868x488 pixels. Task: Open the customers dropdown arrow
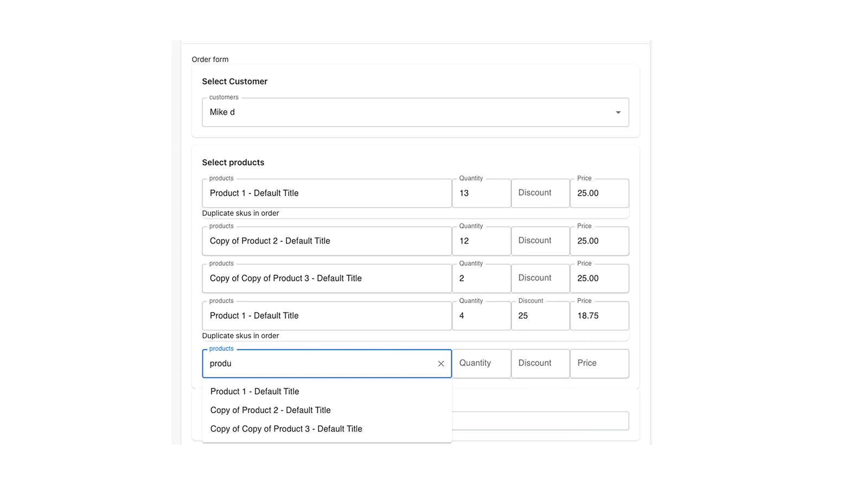click(618, 112)
